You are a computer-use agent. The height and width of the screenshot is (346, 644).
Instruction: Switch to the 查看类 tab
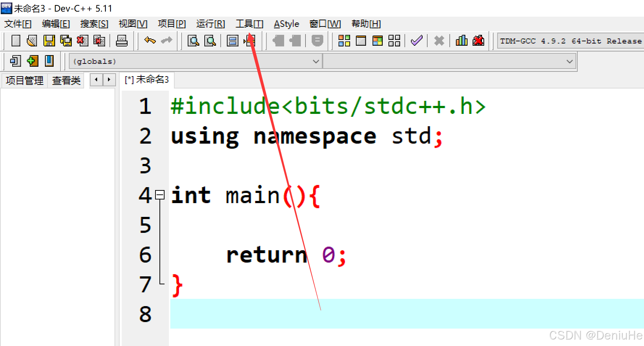(66, 80)
